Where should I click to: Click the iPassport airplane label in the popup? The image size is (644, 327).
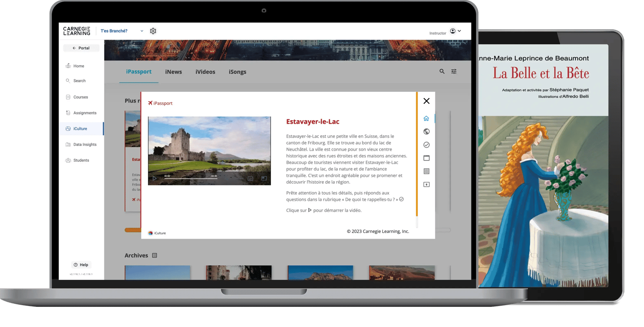(160, 103)
